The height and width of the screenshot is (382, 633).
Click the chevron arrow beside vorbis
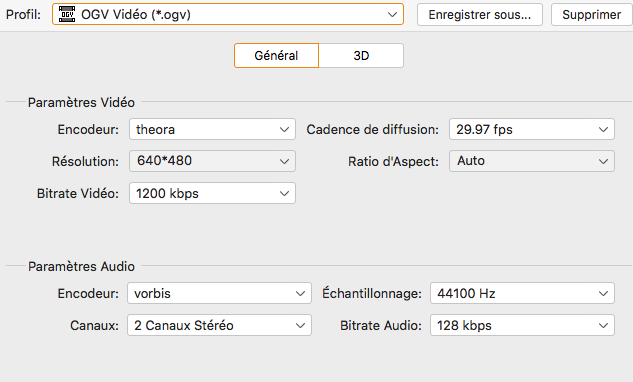300,294
